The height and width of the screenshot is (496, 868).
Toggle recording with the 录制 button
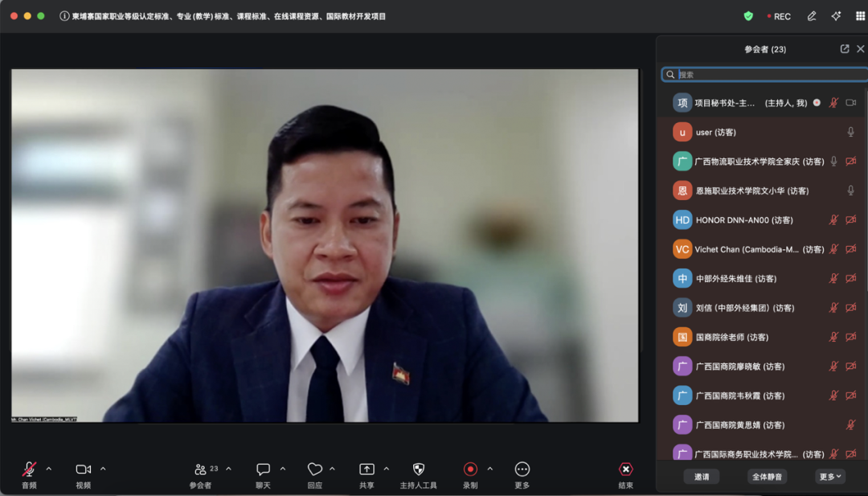470,469
